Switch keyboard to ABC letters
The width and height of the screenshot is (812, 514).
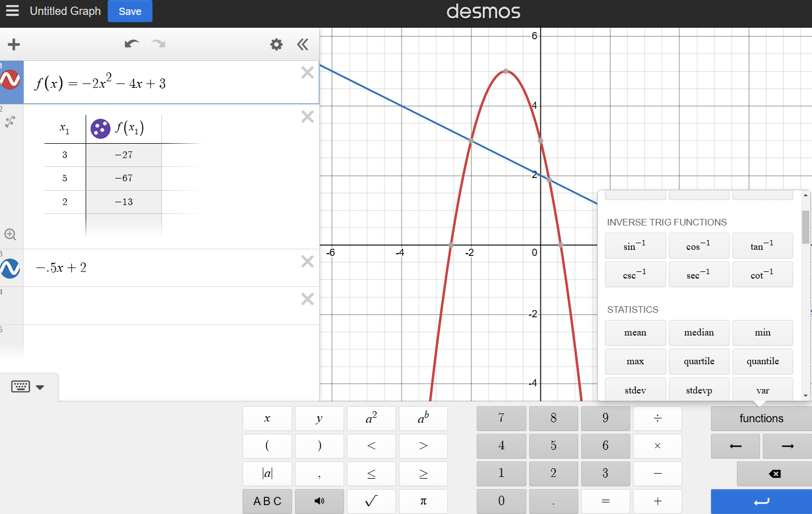267,501
